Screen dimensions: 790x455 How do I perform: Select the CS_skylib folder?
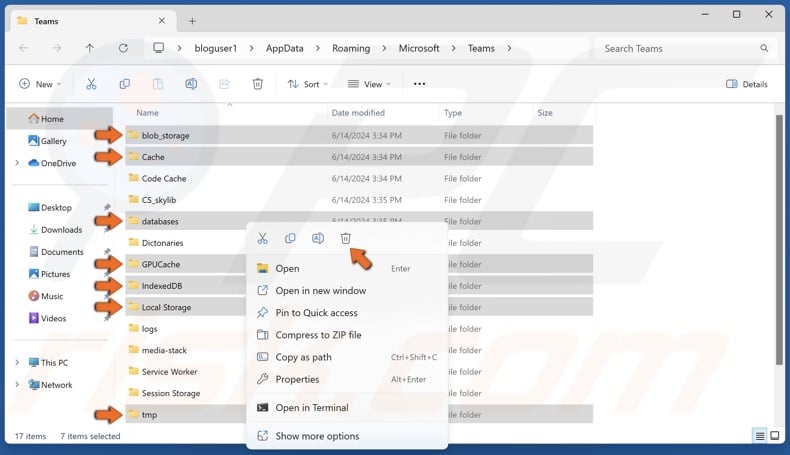tap(359, 200)
